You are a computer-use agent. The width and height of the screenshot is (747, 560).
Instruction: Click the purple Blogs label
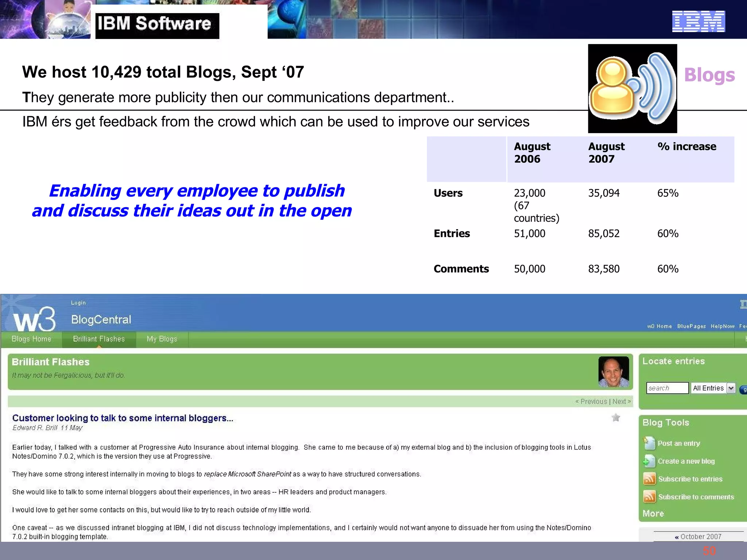tap(709, 75)
